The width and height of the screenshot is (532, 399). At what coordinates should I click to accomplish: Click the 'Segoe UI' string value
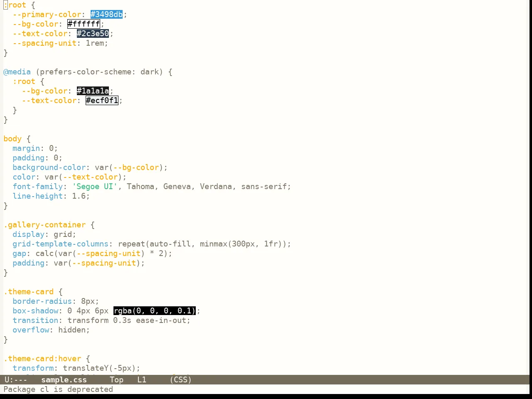pyautogui.click(x=95, y=187)
